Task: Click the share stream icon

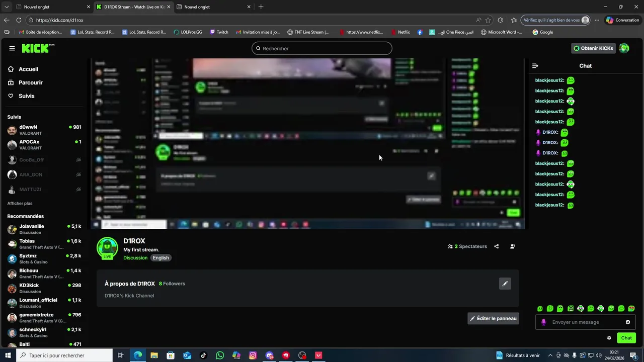Action: 497,246
